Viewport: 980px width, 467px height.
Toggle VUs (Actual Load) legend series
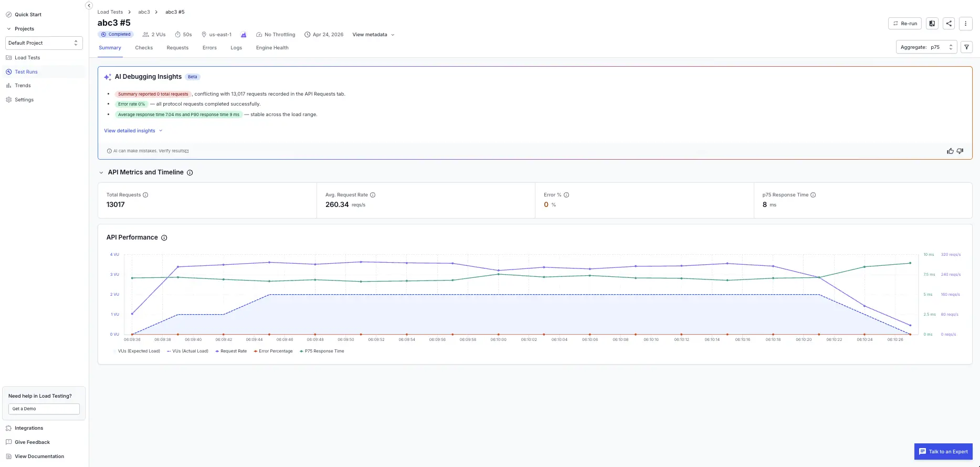[x=187, y=351]
